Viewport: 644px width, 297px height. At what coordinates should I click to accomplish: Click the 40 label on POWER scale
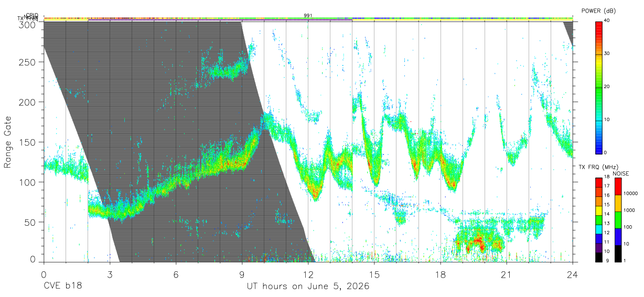(x=607, y=20)
